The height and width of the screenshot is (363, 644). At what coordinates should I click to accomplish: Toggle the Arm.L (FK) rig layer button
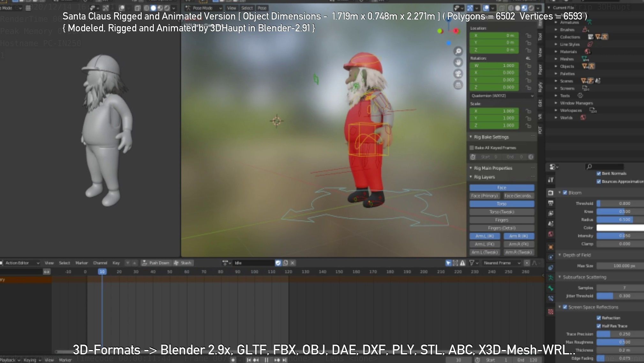click(x=484, y=244)
